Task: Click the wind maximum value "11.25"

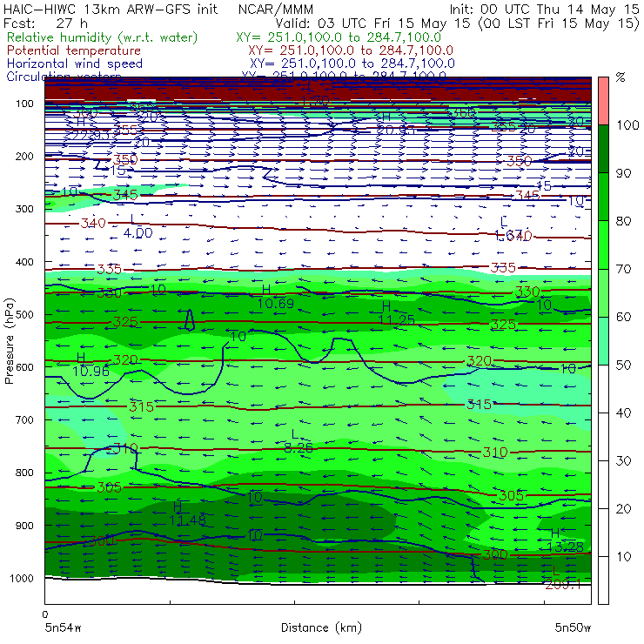Action: 396,320
